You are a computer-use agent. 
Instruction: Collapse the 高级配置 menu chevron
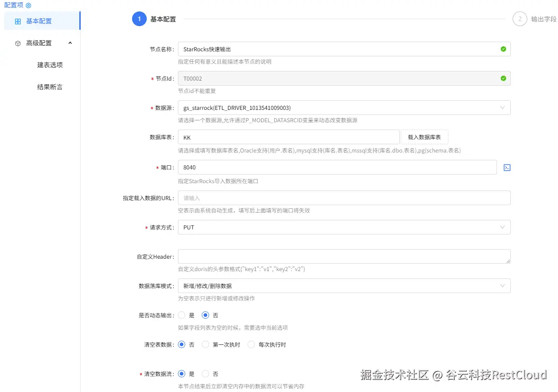click(x=70, y=43)
